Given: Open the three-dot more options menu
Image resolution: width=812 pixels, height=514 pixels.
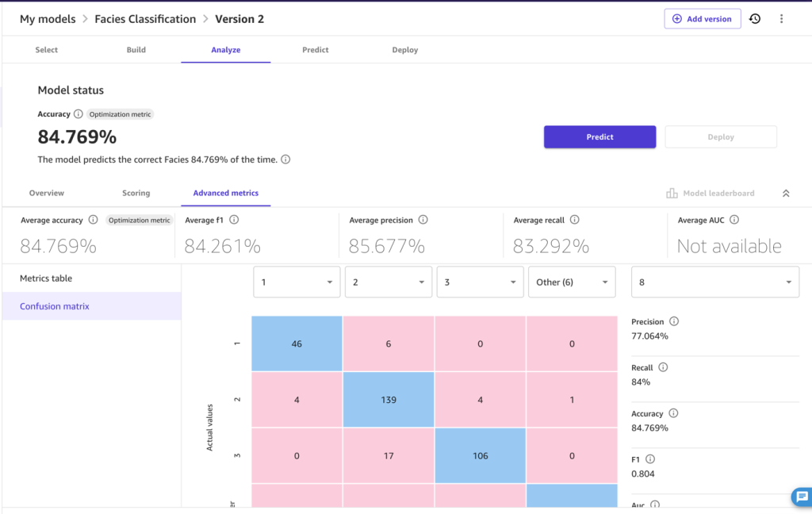Looking at the screenshot, I should tap(781, 19).
